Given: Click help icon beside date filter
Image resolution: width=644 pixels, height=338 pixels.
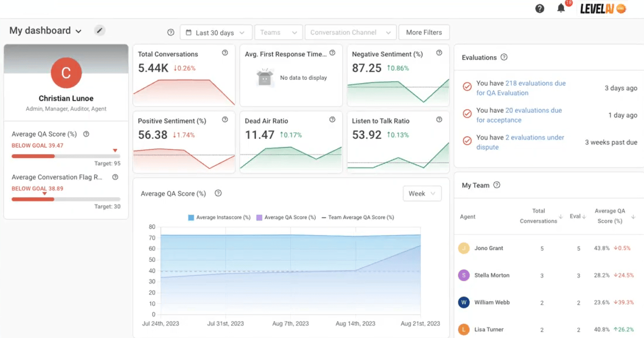Looking at the screenshot, I should coord(171,33).
